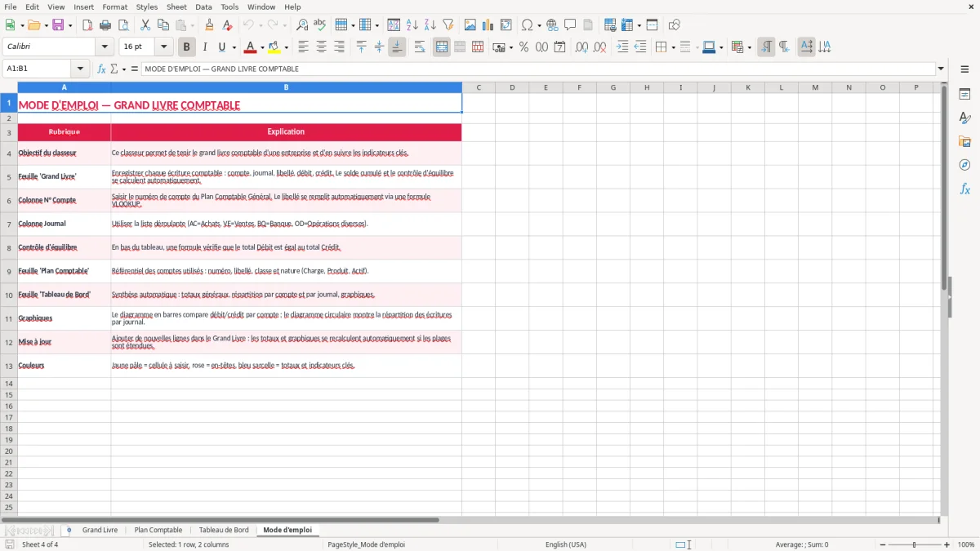Toggle Align Left button

[x=303, y=47]
